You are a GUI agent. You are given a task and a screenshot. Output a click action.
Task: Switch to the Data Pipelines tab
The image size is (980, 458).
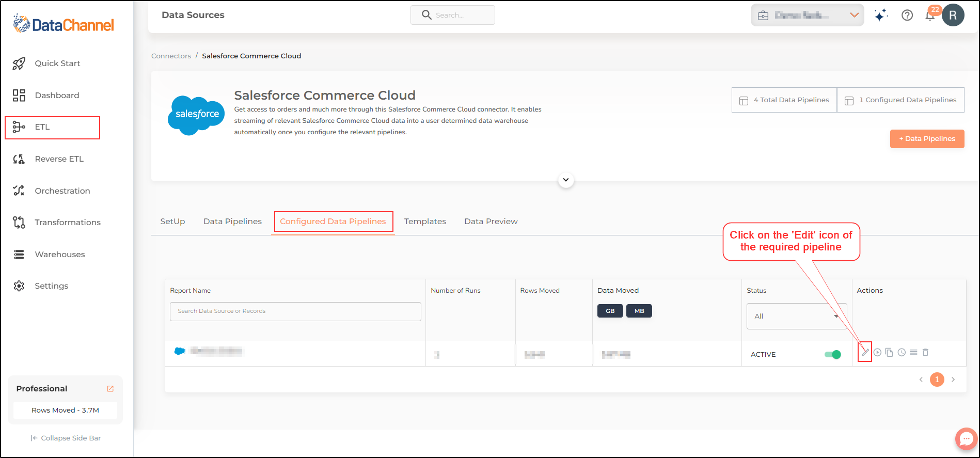pos(232,222)
